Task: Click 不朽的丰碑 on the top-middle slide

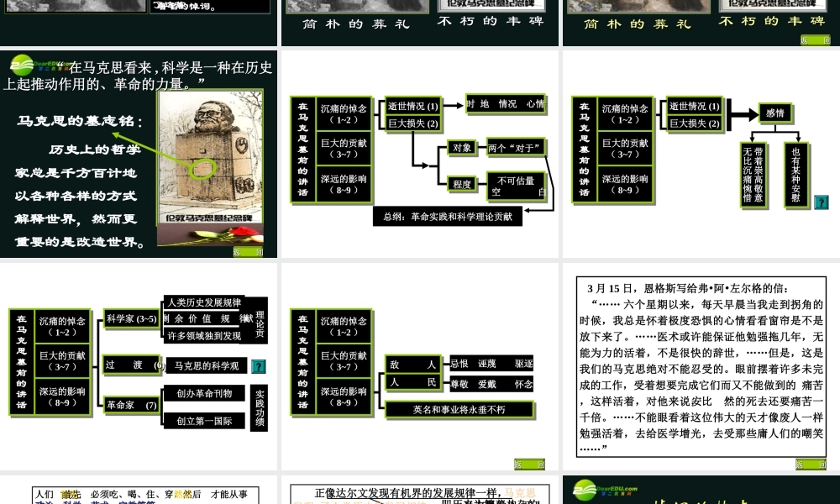Action: point(491,22)
